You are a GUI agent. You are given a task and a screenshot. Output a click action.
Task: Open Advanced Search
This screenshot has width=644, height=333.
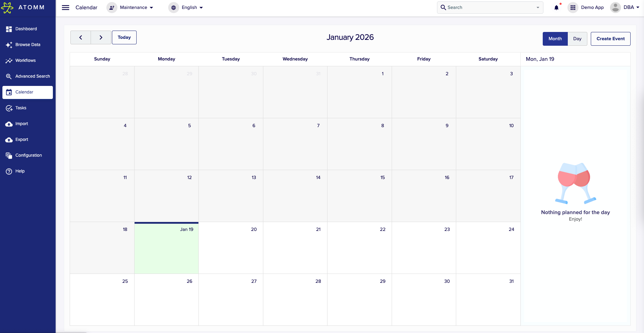click(33, 76)
